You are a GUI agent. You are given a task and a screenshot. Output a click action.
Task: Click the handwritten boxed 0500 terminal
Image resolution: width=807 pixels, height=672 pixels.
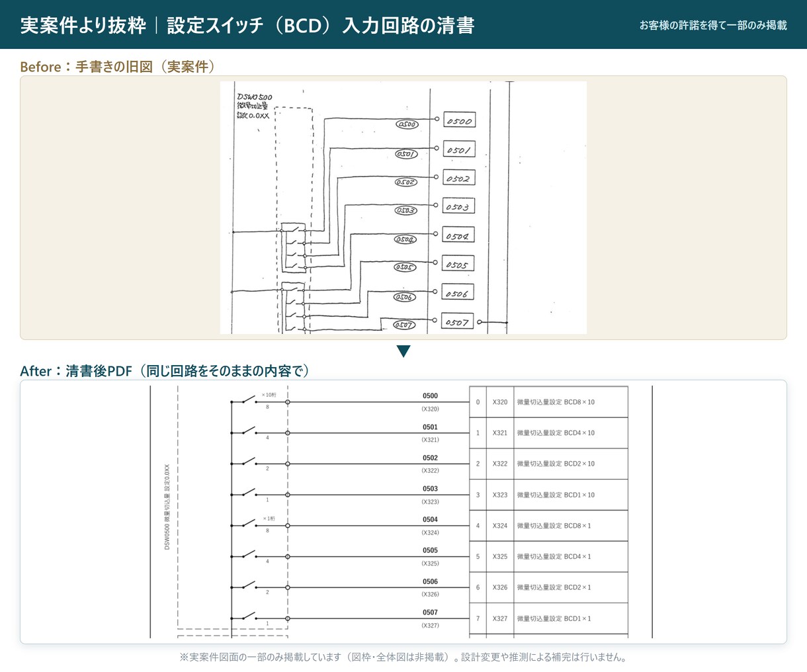click(459, 121)
